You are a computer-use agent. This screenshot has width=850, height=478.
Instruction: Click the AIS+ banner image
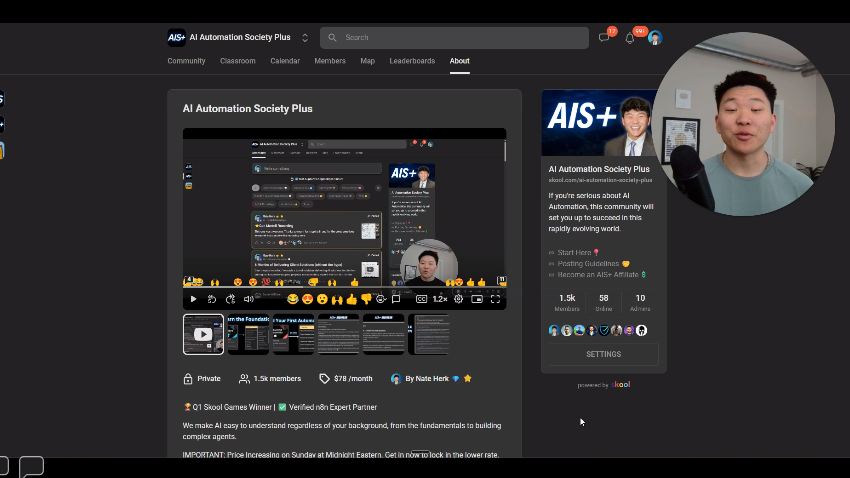click(600, 123)
